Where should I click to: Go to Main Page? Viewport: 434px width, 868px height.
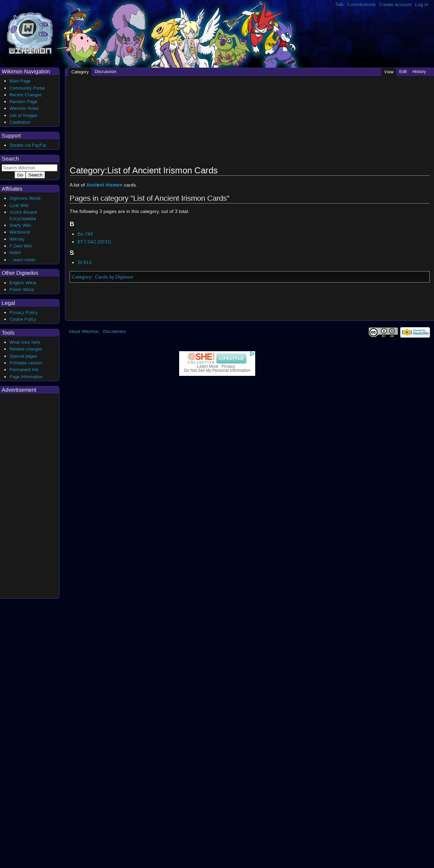[20, 81]
